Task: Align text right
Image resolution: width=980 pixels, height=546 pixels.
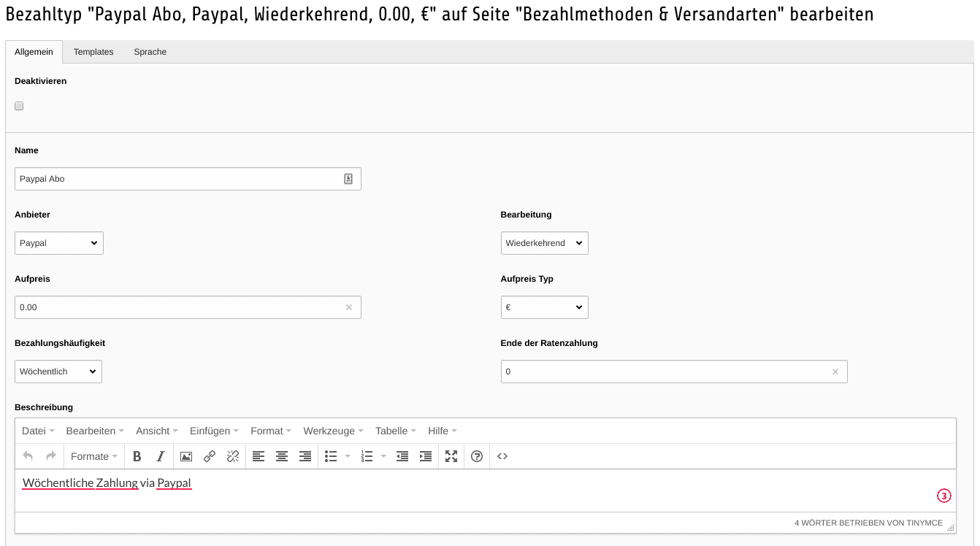Action: click(x=305, y=456)
